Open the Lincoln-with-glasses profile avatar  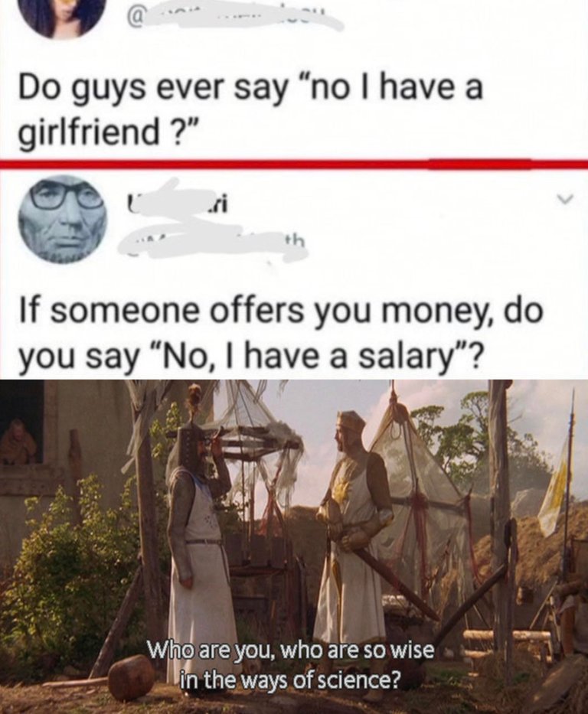pyautogui.click(x=62, y=220)
